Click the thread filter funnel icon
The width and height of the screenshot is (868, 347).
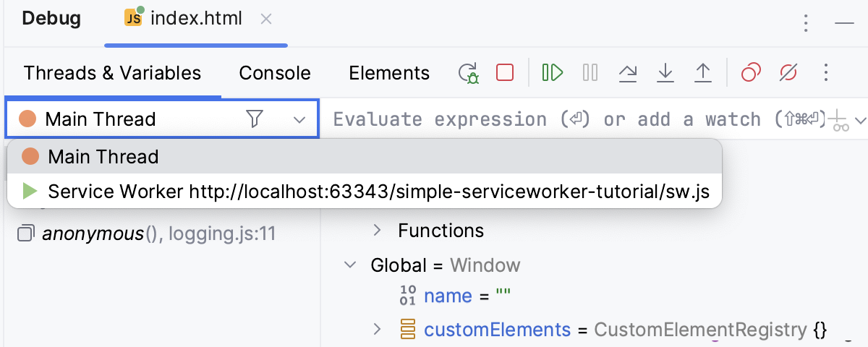(x=254, y=119)
